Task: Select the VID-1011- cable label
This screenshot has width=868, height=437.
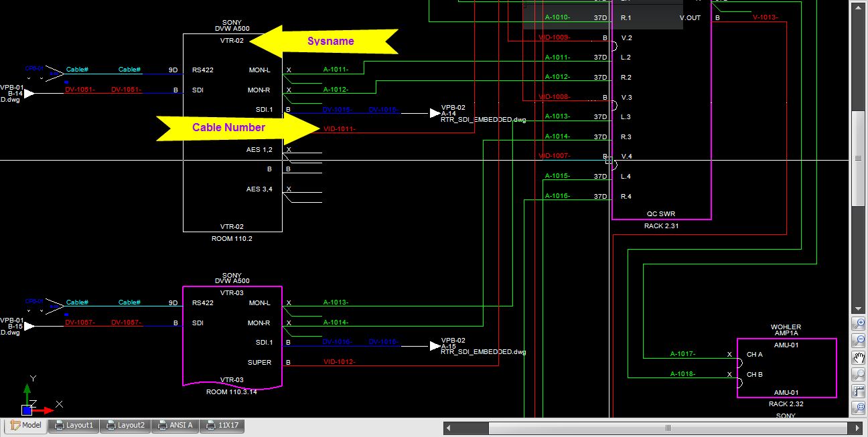Action: point(340,129)
